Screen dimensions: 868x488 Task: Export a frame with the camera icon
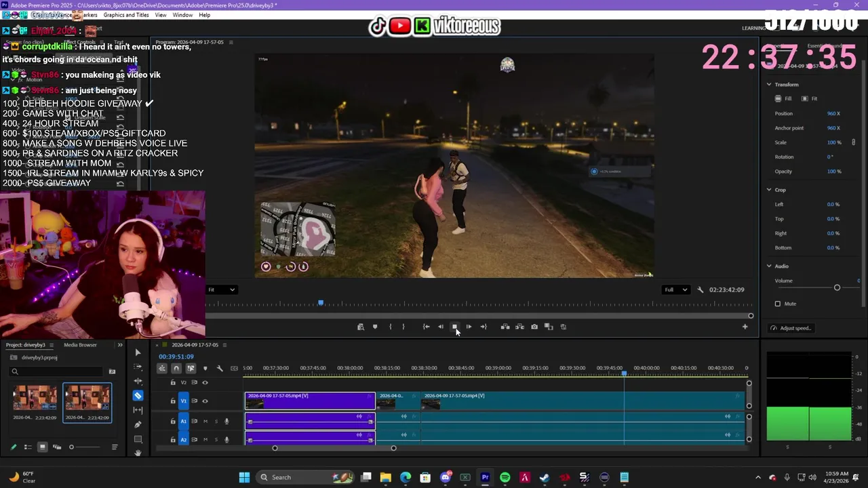point(534,327)
